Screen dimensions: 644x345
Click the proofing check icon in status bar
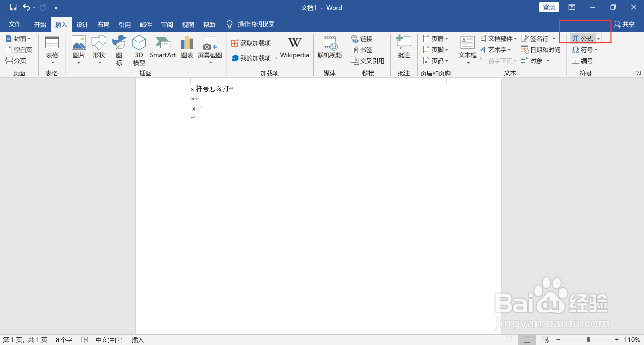[85, 340]
